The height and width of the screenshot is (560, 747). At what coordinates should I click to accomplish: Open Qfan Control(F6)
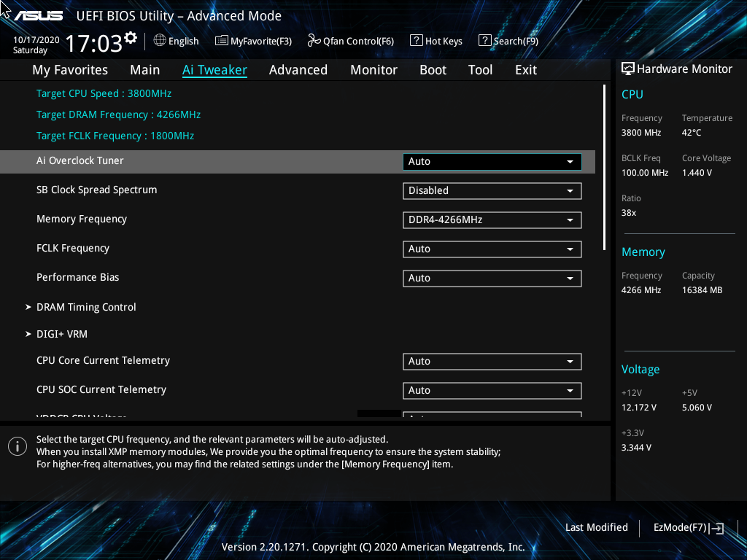coord(351,41)
